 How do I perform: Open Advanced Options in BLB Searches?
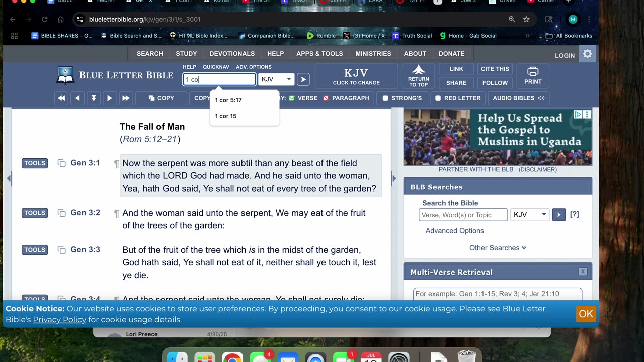(x=455, y=231)
